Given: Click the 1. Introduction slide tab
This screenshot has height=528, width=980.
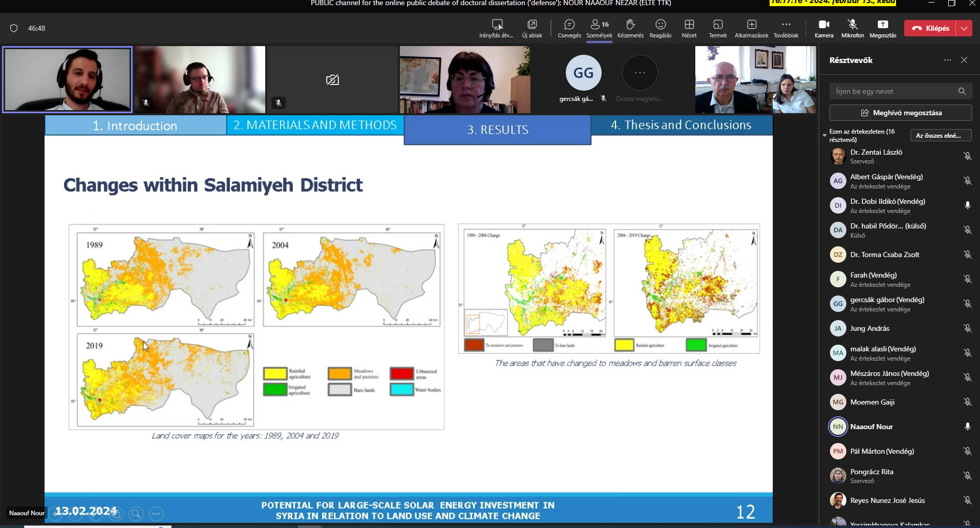Looking at the screenshot, I should [135, 125].
